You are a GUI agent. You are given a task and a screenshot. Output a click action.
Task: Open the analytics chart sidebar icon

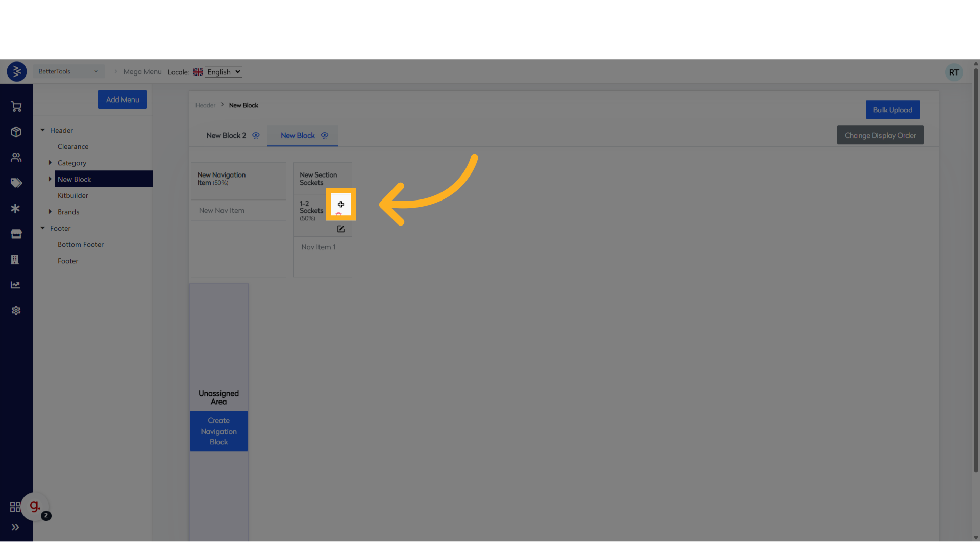point(16,285)
